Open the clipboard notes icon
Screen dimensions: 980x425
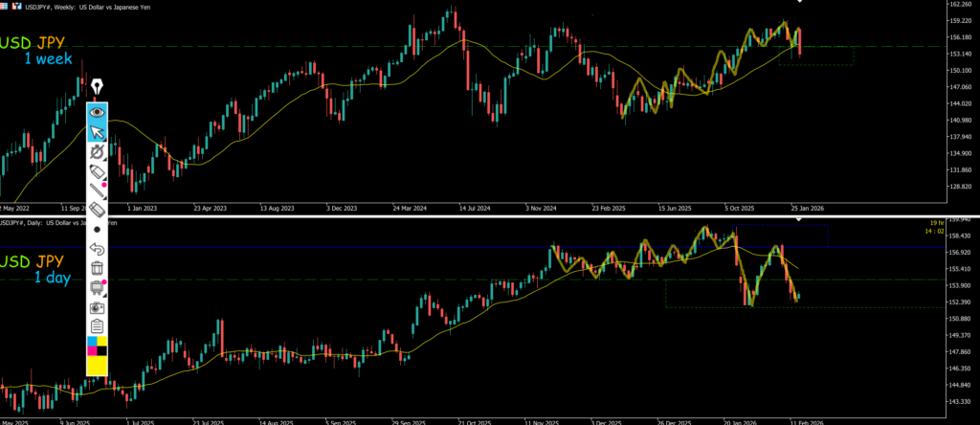(97, 326)
